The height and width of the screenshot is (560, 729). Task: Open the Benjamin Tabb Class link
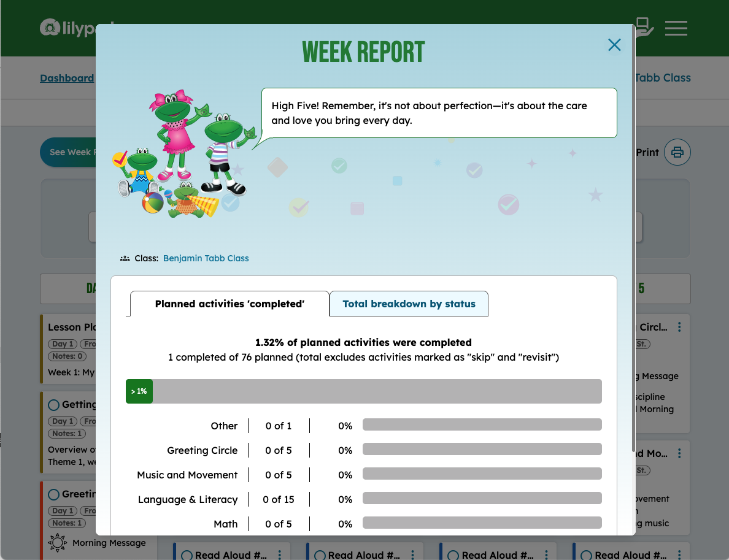(x=206, y=258)
